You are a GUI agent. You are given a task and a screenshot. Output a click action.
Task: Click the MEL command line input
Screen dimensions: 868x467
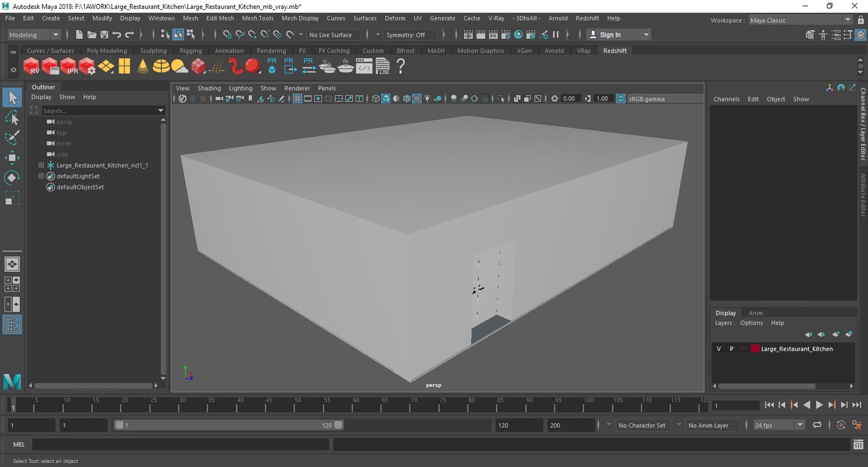(180, 445)
